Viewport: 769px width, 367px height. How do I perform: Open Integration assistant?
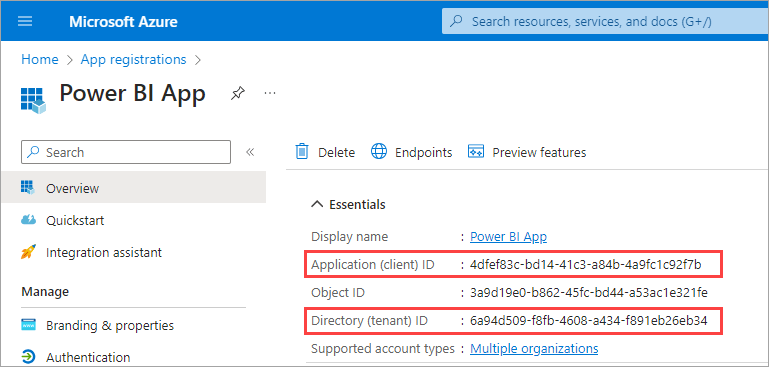(x=104, y=253)
